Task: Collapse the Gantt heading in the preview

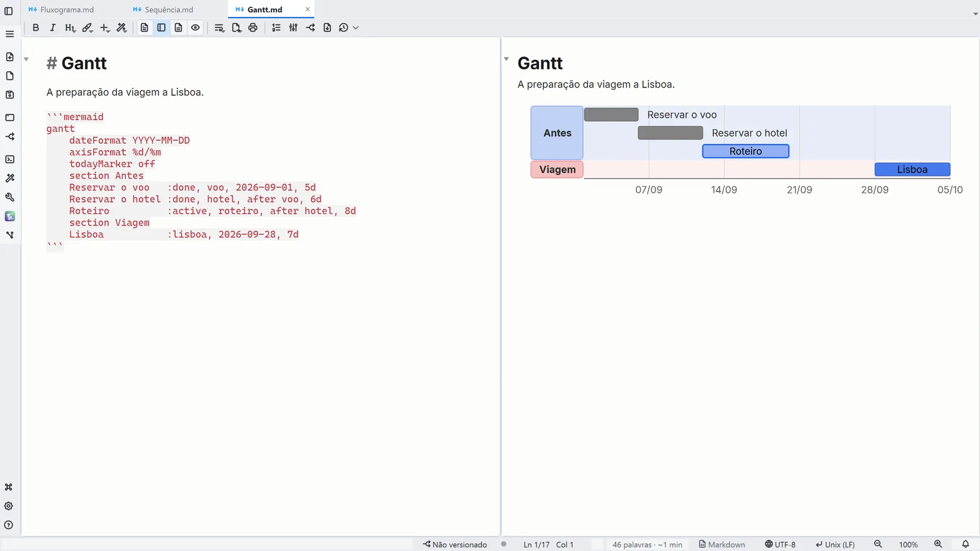Action: tap(507, 59)
